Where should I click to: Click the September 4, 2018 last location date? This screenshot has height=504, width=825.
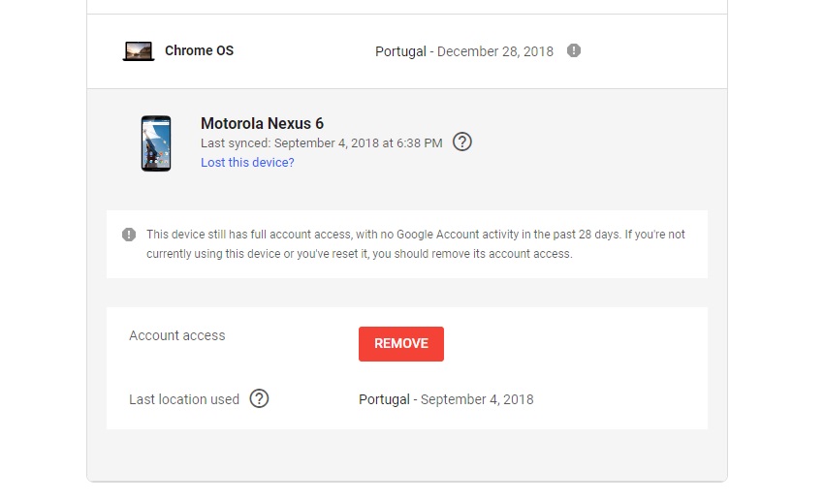[477, 399]
